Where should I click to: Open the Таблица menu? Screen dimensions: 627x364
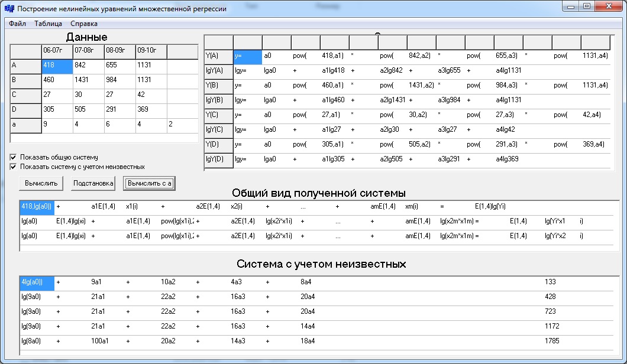pos(48,24)
